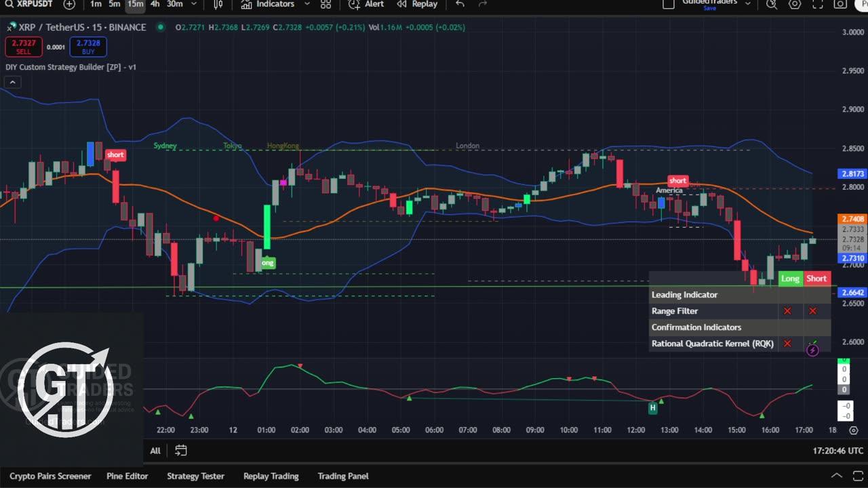This screenshot has height=488, width=868.
Task: Open indicator templates grid icon
Action: [x=326, y=4]
